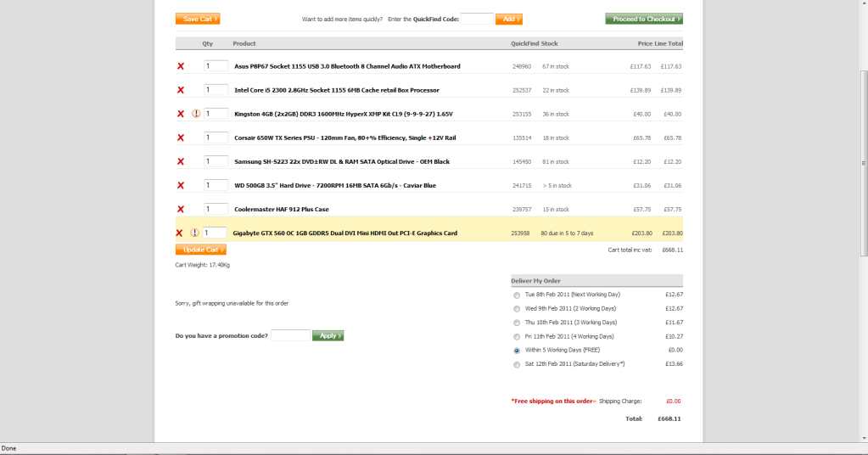The image size is (868, 455).
Task: Open the Corsair 650W TX Series PSU link
Action: pos(344,138)
